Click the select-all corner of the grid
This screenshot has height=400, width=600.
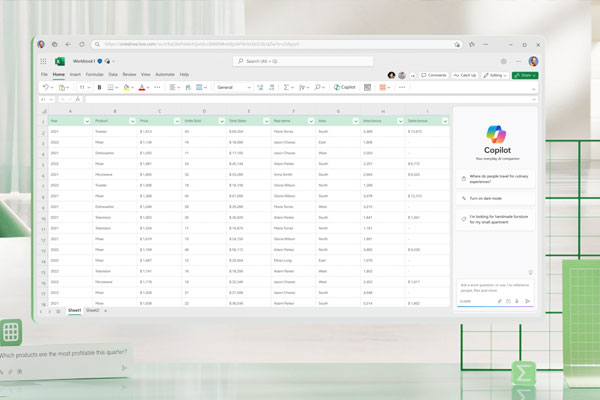[x=44, y=111]
